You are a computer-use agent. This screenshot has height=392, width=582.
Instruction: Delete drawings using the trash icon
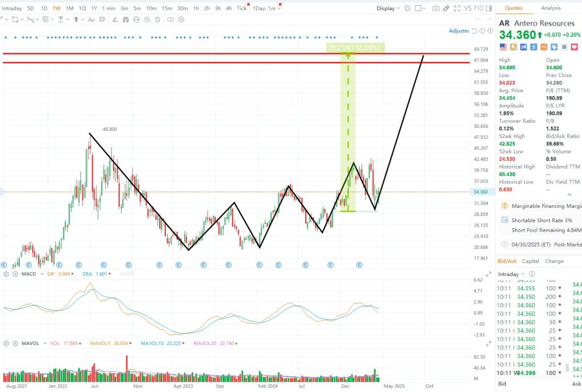(x=156, y=19)
